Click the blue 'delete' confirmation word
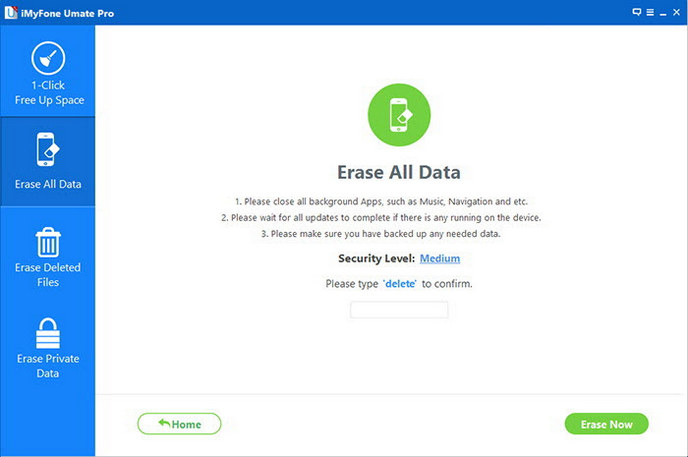The image size is (688, 457). coord(400,284)
